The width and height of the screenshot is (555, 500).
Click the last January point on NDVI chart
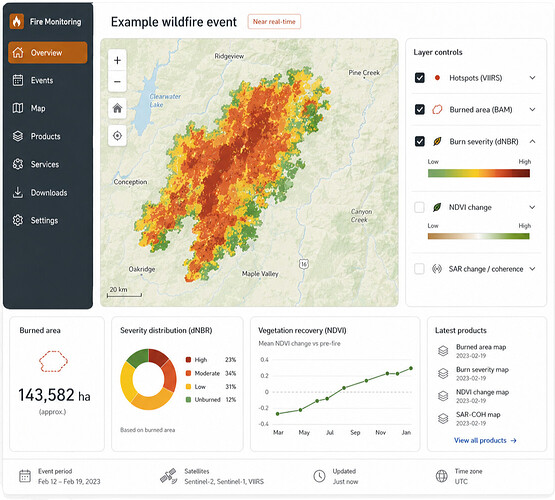pos(411,368)
